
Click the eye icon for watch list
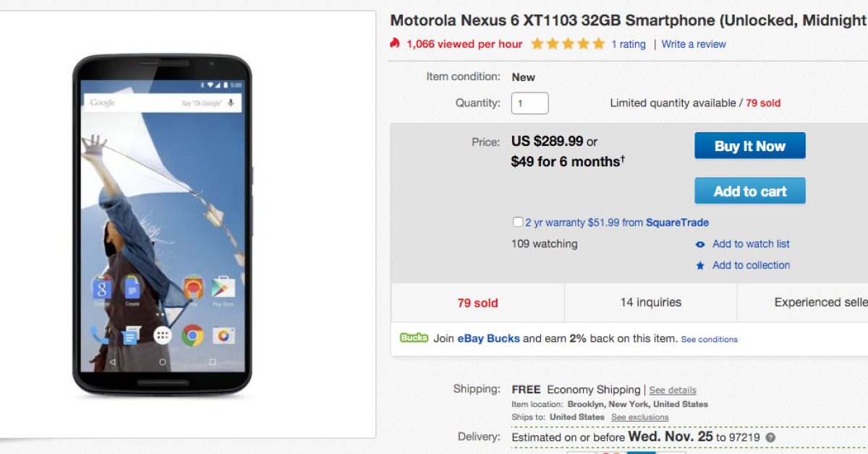click(x=700, y=244)
